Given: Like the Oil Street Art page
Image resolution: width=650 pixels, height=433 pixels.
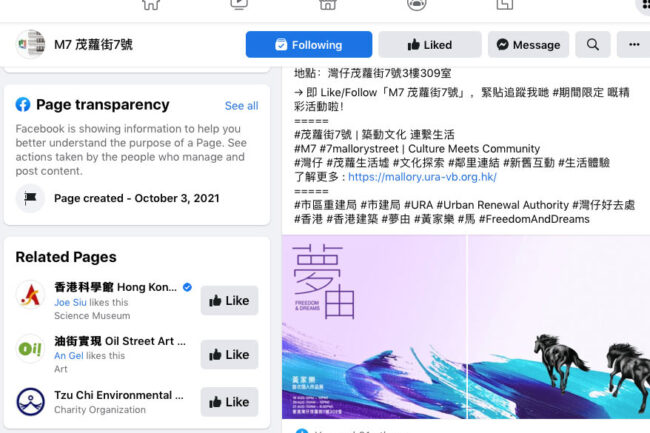Looking at the screenshot, I should [229, 355].
